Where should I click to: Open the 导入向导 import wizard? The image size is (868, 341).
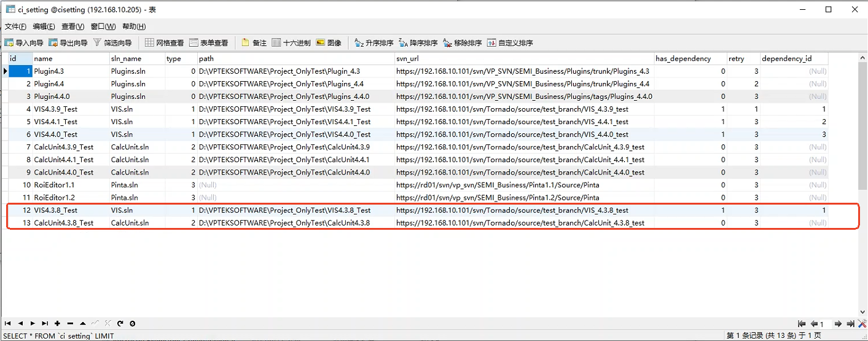point(25,43)
